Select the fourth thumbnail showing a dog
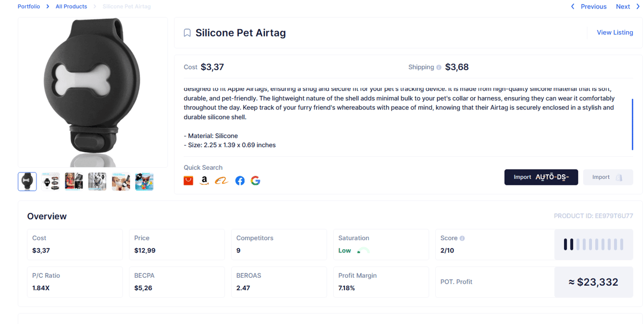 98,182
